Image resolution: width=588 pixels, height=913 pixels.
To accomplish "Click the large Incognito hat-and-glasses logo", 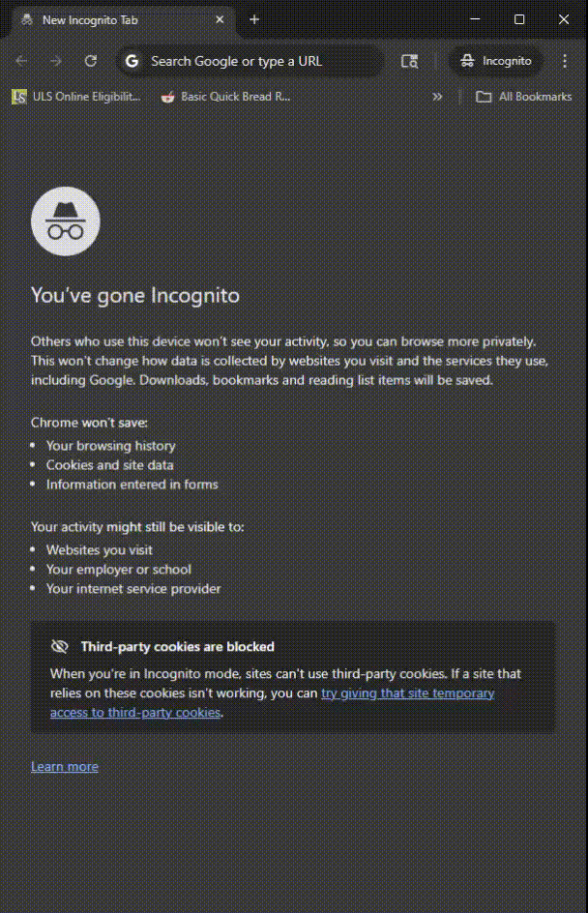I will tap(66, 221).
